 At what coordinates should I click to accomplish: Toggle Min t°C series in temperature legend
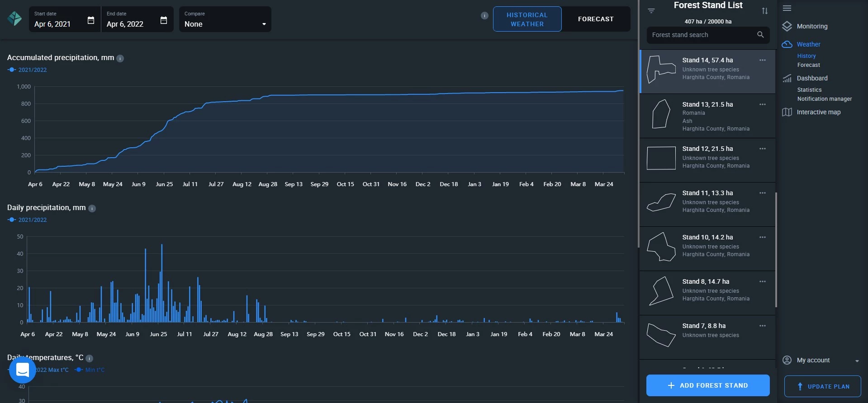[90, 370]
